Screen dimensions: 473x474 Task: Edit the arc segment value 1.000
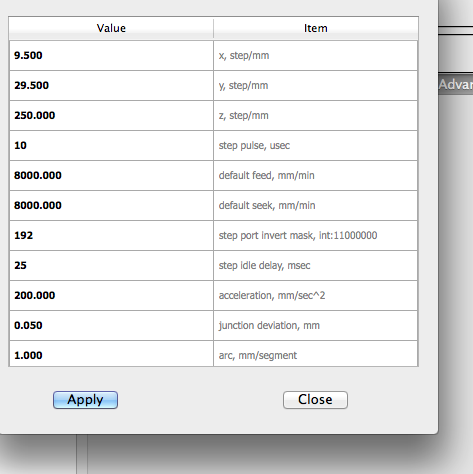[x=111, y=354]
